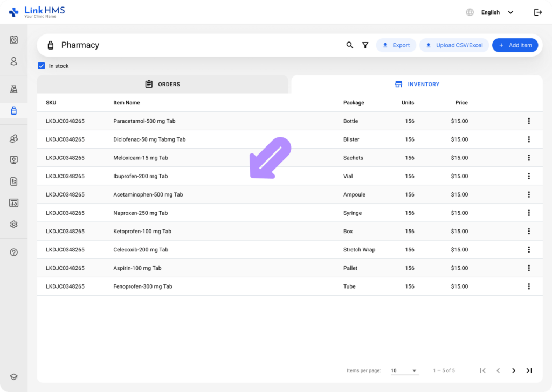The width and height of the screenshot is (552, 392).
Task: Click the Pallet package cell
Action: pyautogui.click(x=350, y=268)
